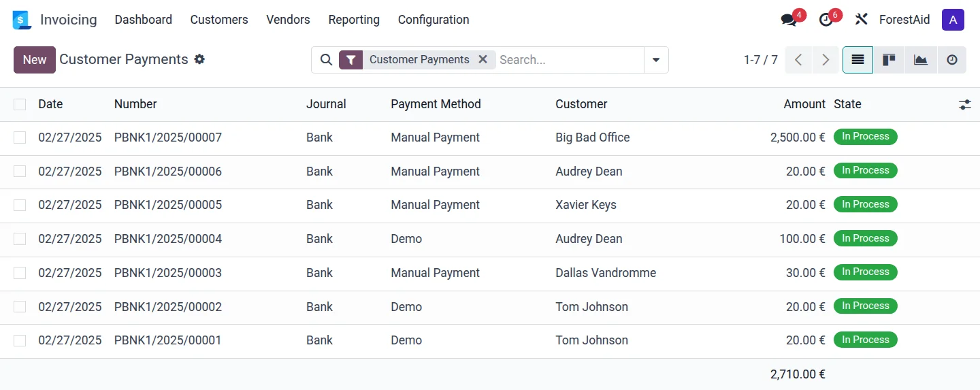Open the messages conversations icon

(x=789, y=20)
